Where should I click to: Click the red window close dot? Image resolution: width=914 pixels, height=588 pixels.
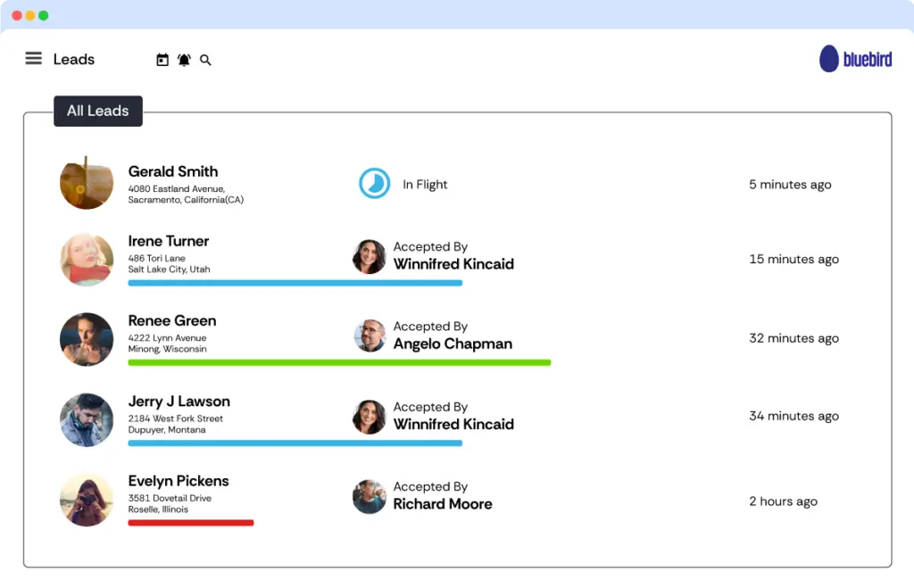pos(17,16)
